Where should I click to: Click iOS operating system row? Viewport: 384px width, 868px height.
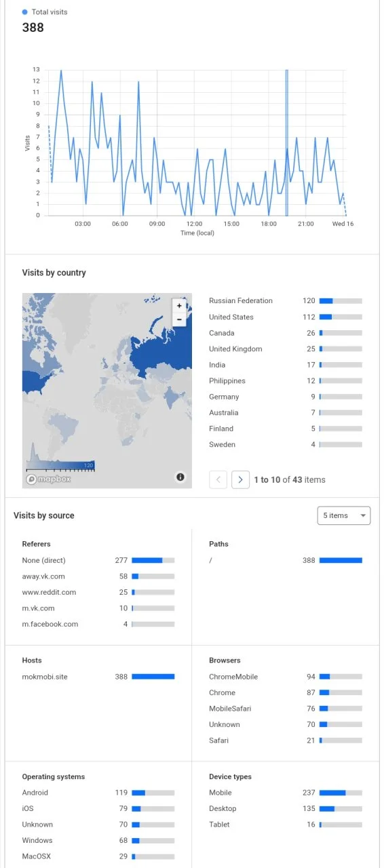98,808
